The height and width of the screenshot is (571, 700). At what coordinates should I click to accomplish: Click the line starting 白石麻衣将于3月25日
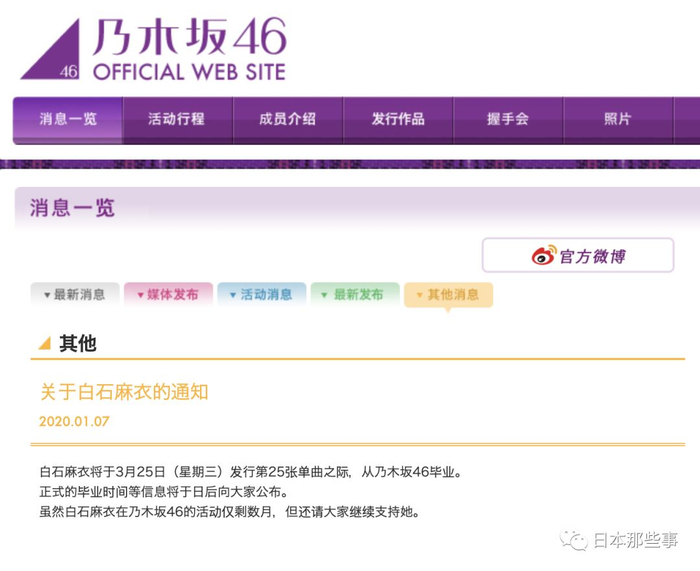tap(250, 472)
